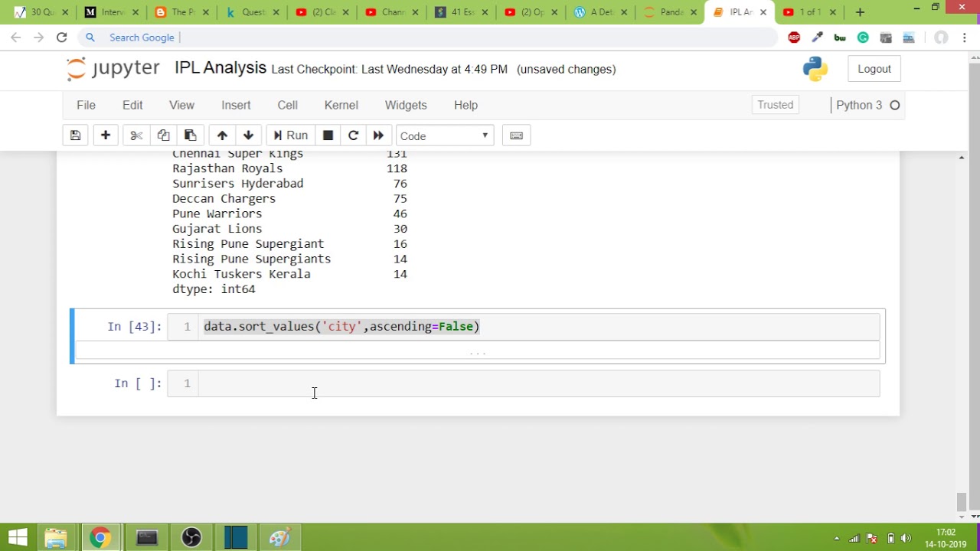Click the Sunrisers Hyderabad output row
980x551 pixels.
tap(289, 184)
